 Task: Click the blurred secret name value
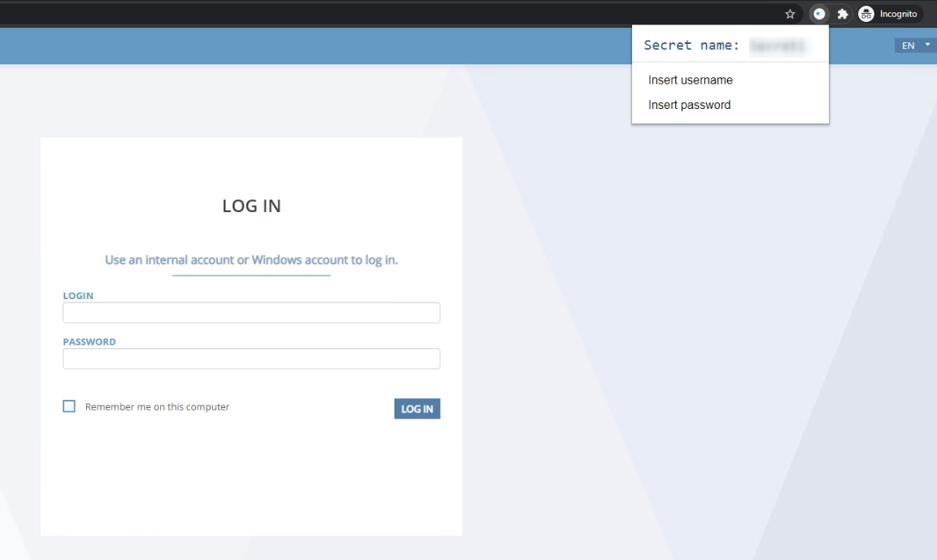click(777, 46)
